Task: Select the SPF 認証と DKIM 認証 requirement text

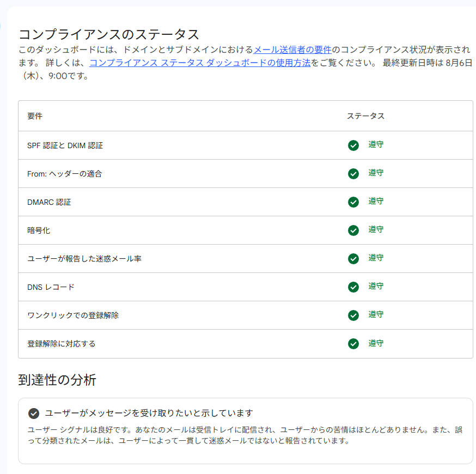Action: pos(65,146)
